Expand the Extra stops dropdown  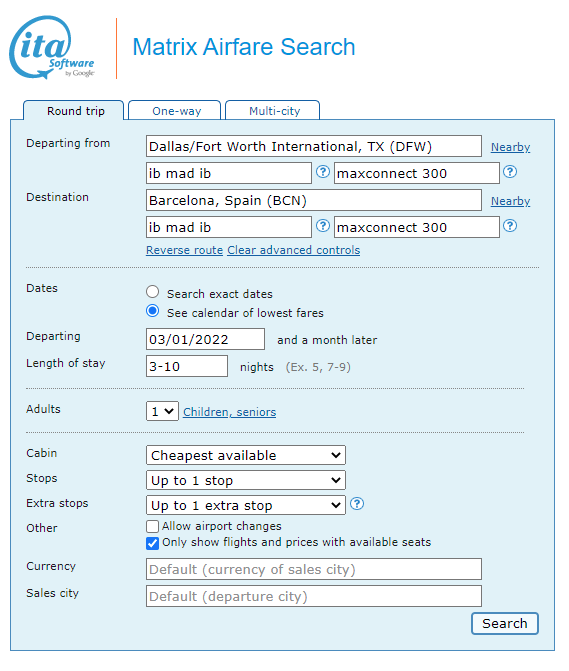click(x=246, y=505)
